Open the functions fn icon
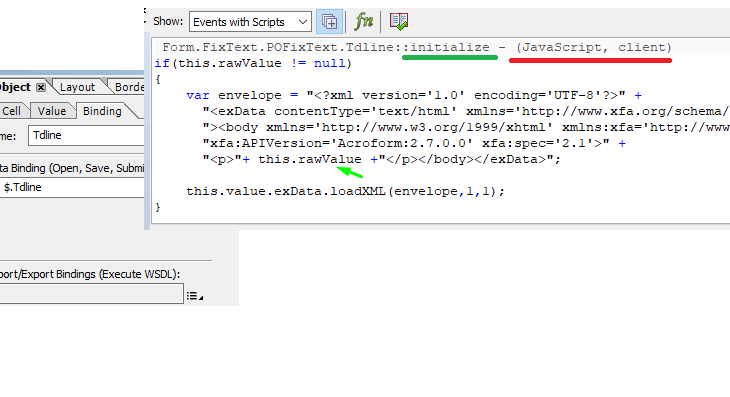730x397 pixels. pos(363,21)
